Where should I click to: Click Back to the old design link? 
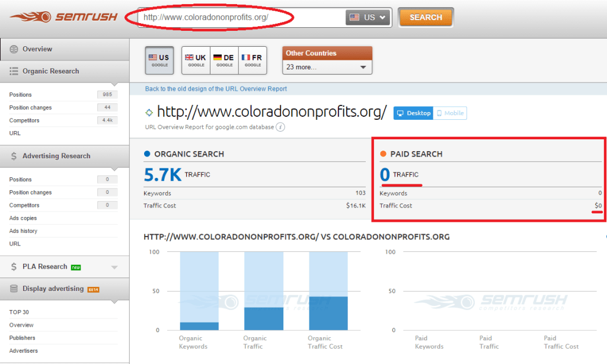point(216,89)
